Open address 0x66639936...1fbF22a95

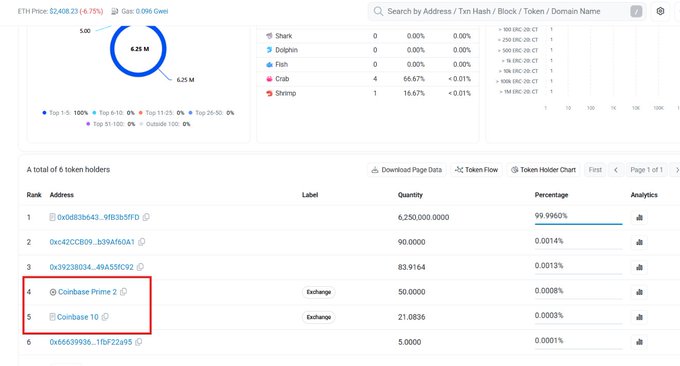[91, 342]
